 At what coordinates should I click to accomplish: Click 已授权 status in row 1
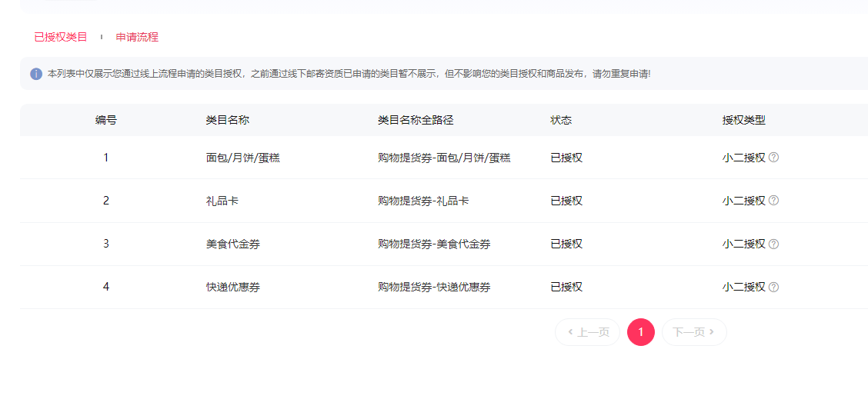pyautogui.click(x=566, y=158)
